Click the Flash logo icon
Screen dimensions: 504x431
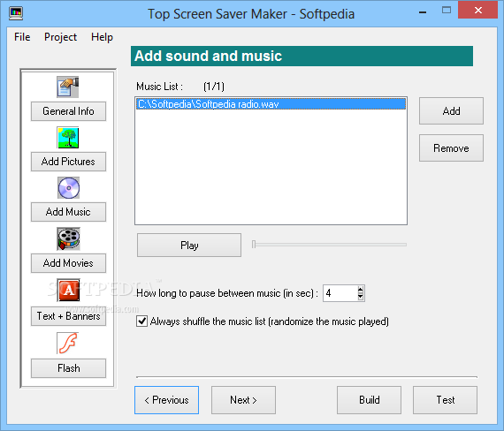point(68,343)
